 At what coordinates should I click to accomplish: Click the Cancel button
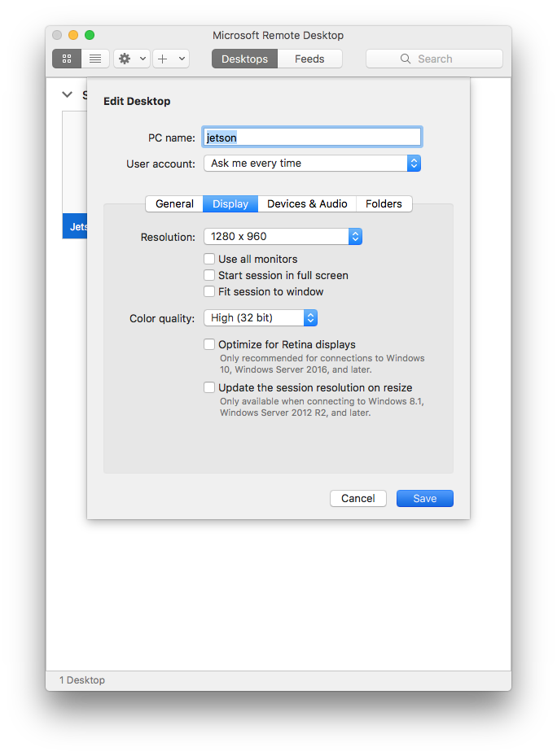358,499
